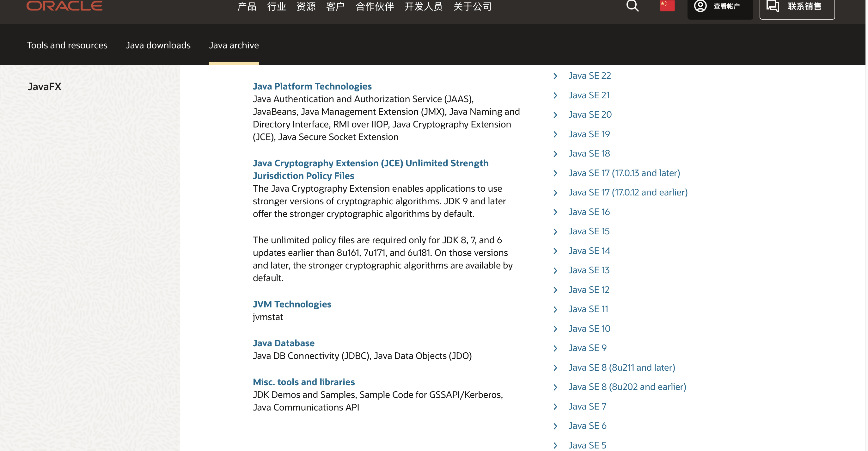
Task: Switch to Tools and resources tab
Action: 67,45
